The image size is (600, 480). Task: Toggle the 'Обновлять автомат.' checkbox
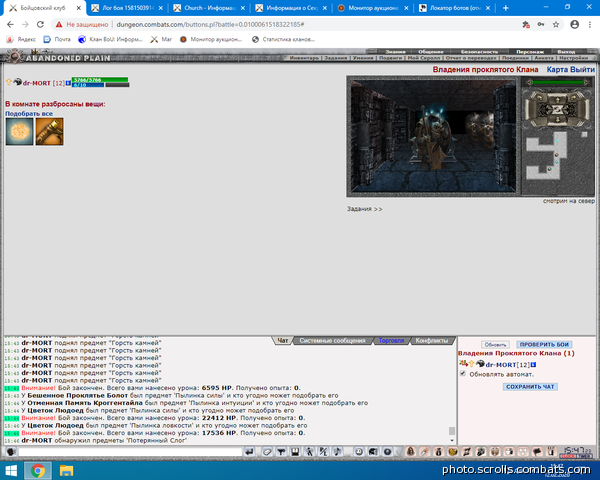tap(463, 374)
